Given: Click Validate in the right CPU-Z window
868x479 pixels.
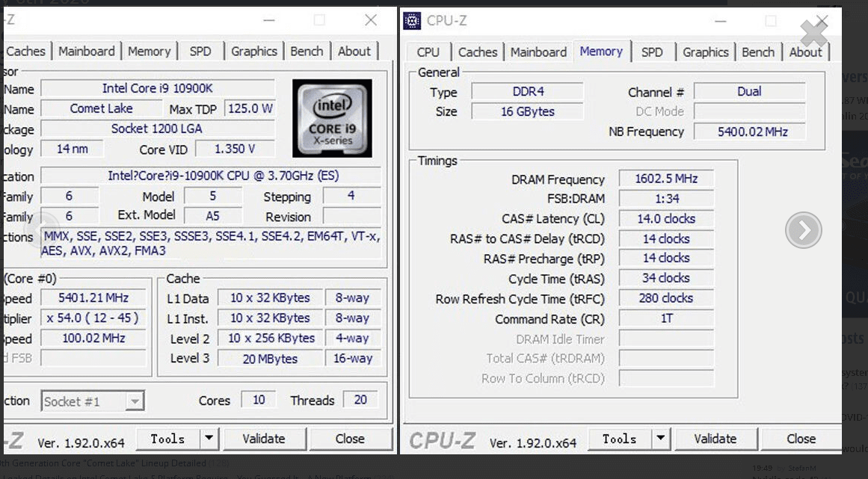Looking at the screenshot, I should [715, 439].
